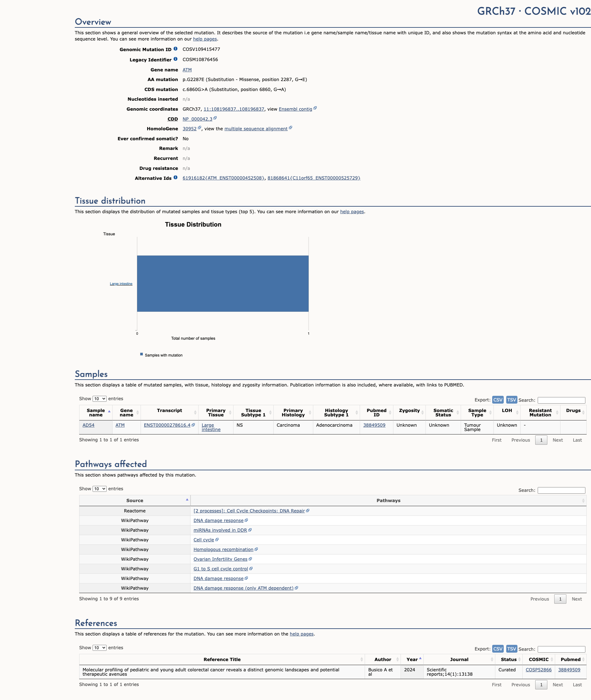This screenshot has width=591, height=700.
Task: Sort References table by Author
Action: pyautogui.click(x=382, y=659)
